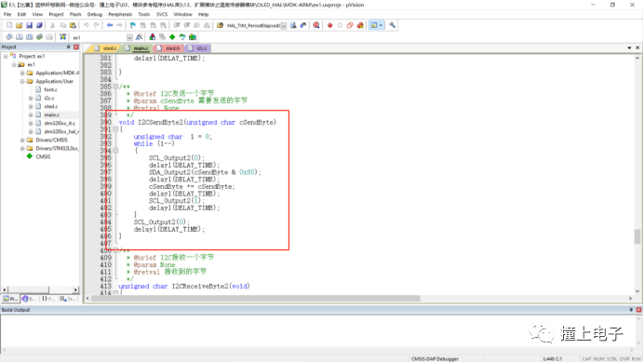Translate the current file
Image resolution: width=644 pixels, height=362 pixels.
click(9, 37)
